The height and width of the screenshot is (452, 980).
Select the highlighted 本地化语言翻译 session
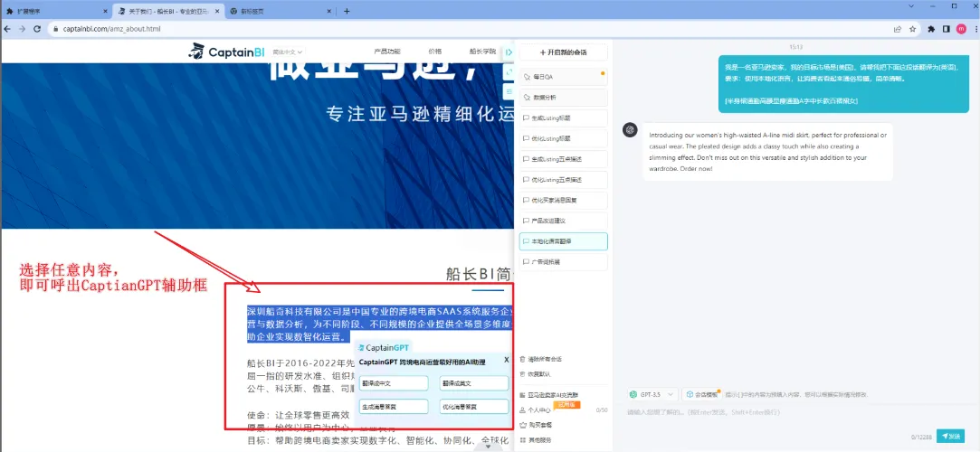pos(563,241)
